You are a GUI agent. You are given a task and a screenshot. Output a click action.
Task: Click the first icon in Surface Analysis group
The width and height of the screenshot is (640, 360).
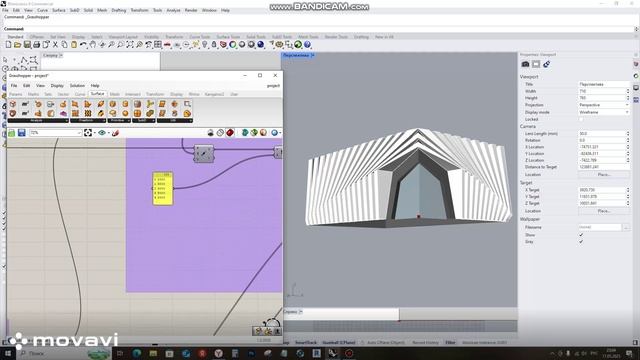point(13,104)
